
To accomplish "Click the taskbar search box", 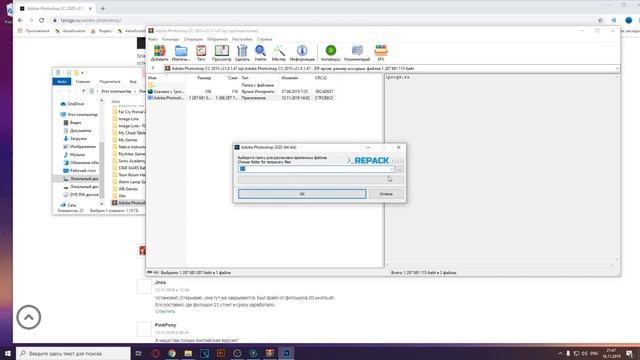I will tap(73, 353).
